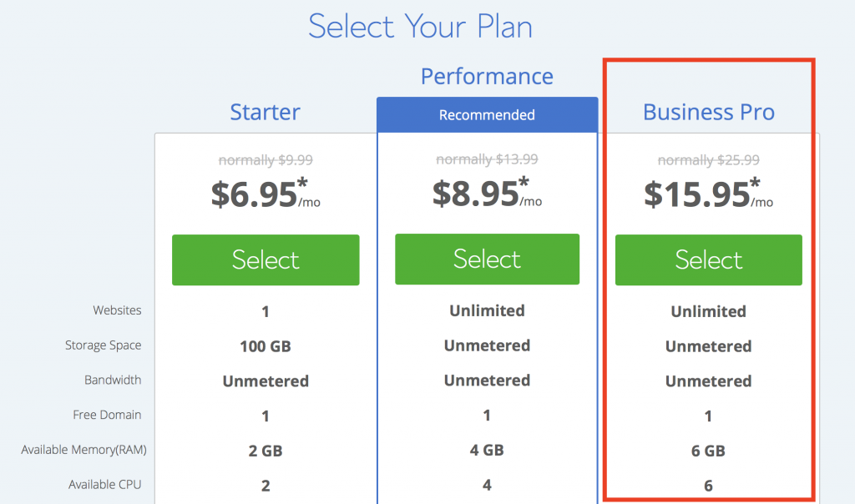Click the 100 GB storage value
855x504 pixels.
[x=266, y=346]
